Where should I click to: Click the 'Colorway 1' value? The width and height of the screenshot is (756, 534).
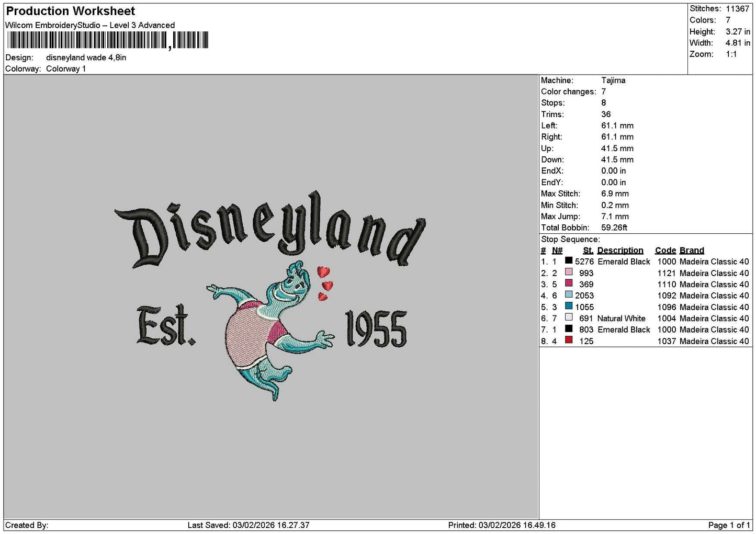pos(66,69)
